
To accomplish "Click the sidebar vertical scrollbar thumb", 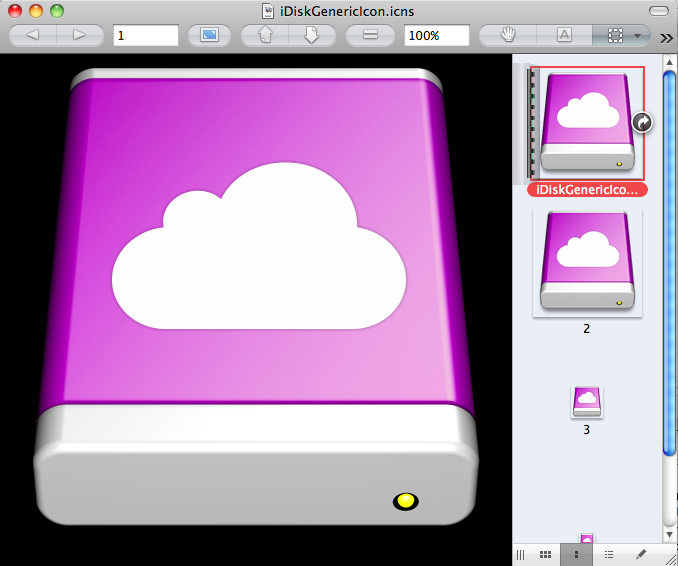I will pos(669,263).
